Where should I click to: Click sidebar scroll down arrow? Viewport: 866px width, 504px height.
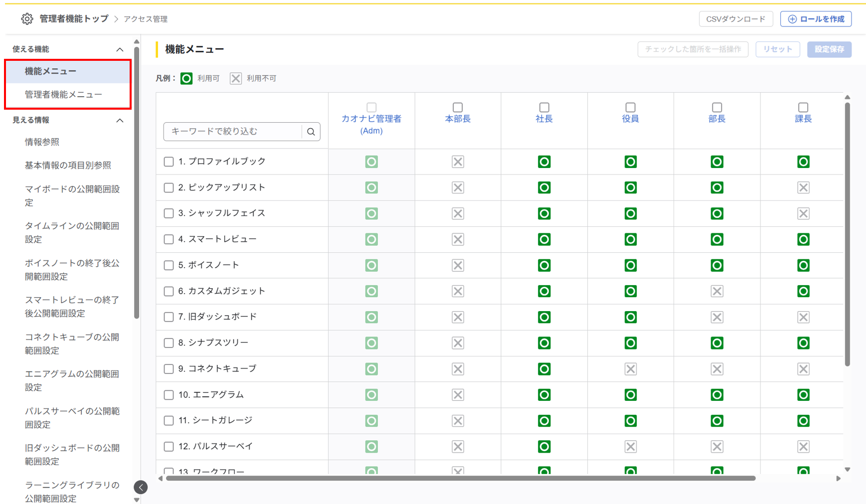[x=137, y=500]
